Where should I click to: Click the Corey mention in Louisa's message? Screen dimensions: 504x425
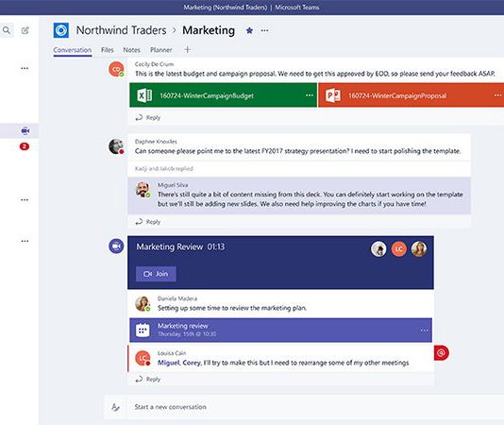click(x=192, y=363)
